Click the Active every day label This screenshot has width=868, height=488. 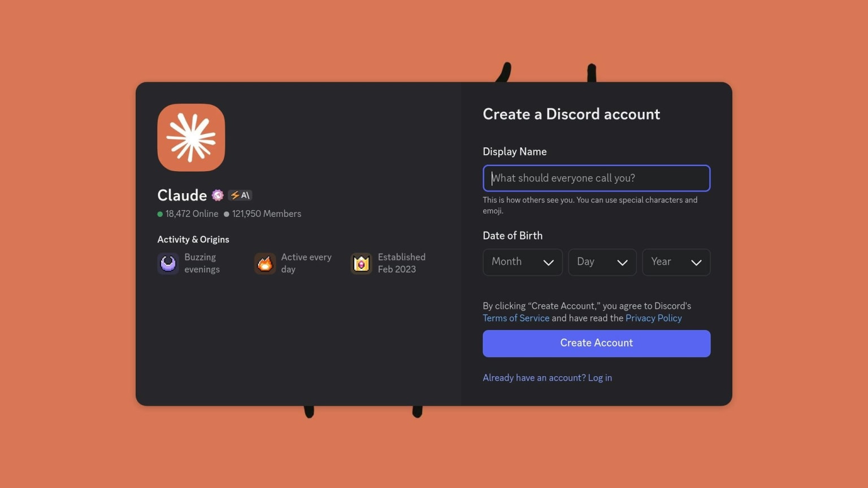(x=306, y=263)
